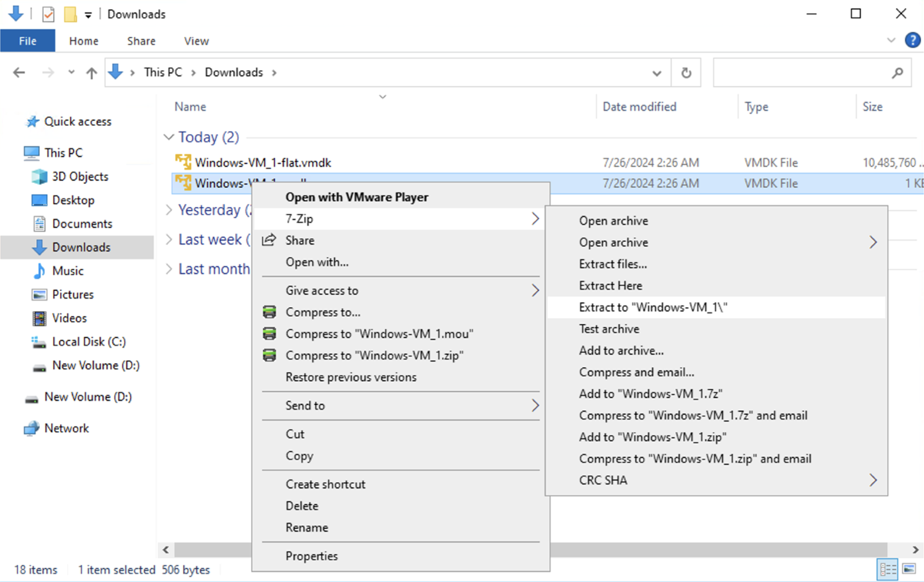The image size is (924, 582).
Task: Click icon beside Compress to "Windows-VM_1.mou"
Action: click(269, 334)
